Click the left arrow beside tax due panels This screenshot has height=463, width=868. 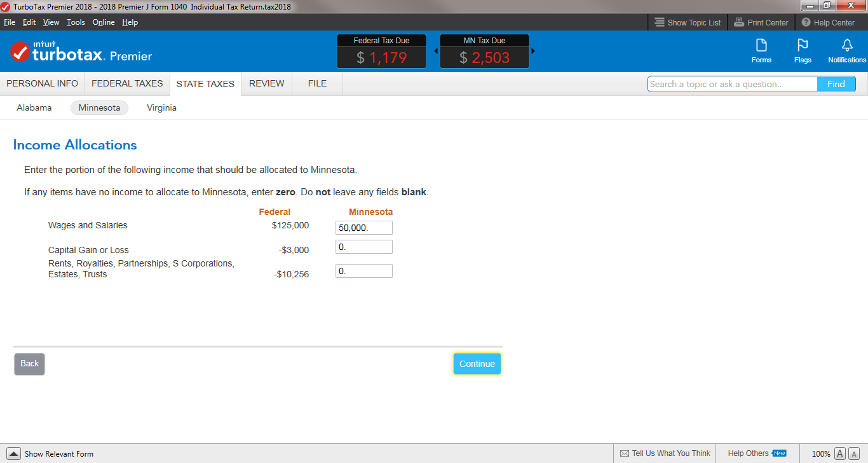pos(436,51)
